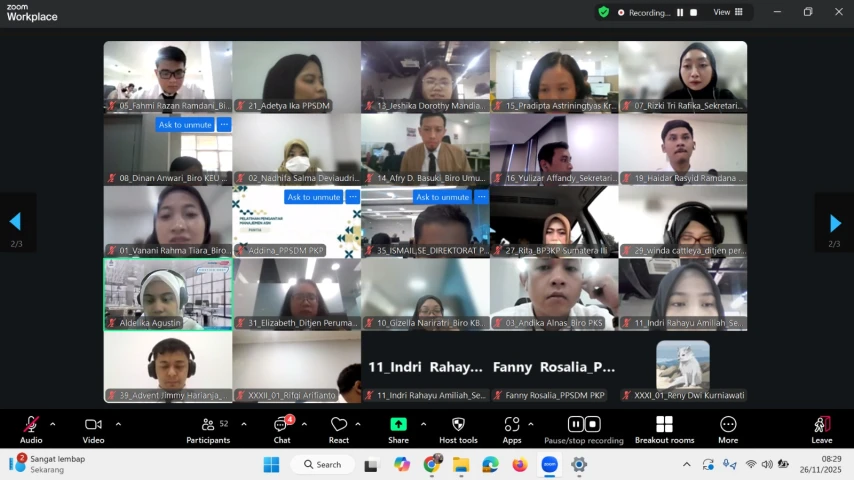854x480 pixels.
Task: Select Aldelika Agustin video tile
Action: click(x=168, y=294)
